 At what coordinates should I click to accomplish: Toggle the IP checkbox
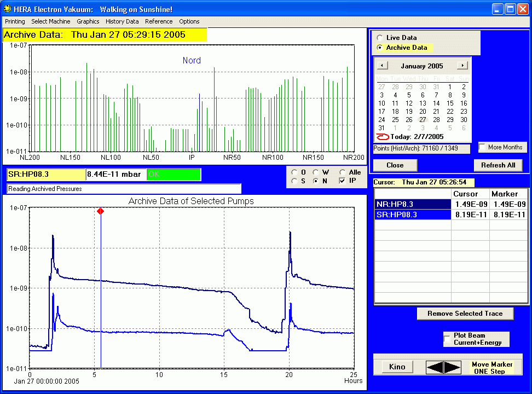click(x=342, y=181)
